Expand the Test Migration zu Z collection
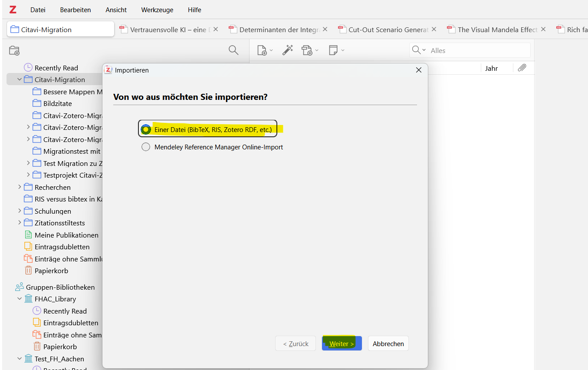 click(28, 163)
